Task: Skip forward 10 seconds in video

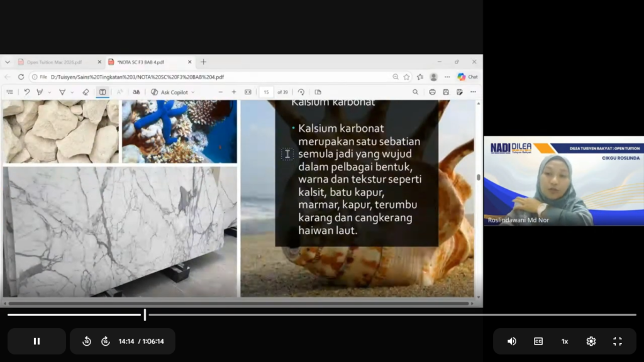Action: click(106, 341)
